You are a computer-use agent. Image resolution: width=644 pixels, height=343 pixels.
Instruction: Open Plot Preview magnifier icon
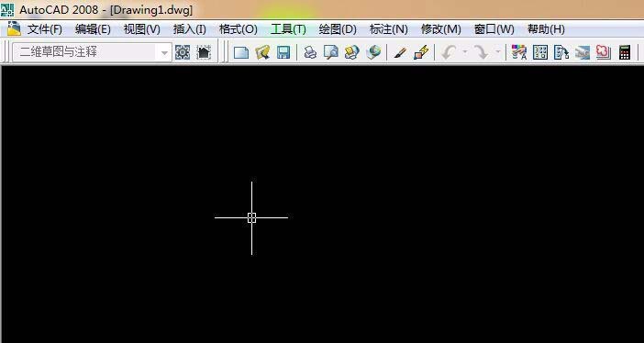[330, 52]
